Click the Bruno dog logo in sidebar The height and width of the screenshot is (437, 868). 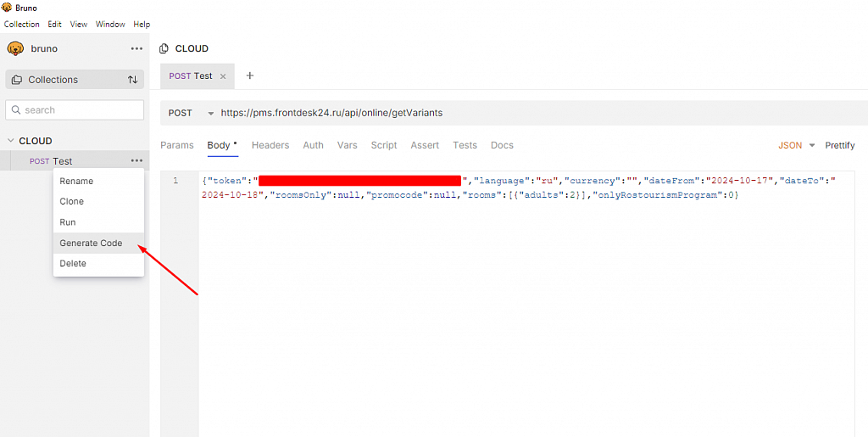pos(15,48)
